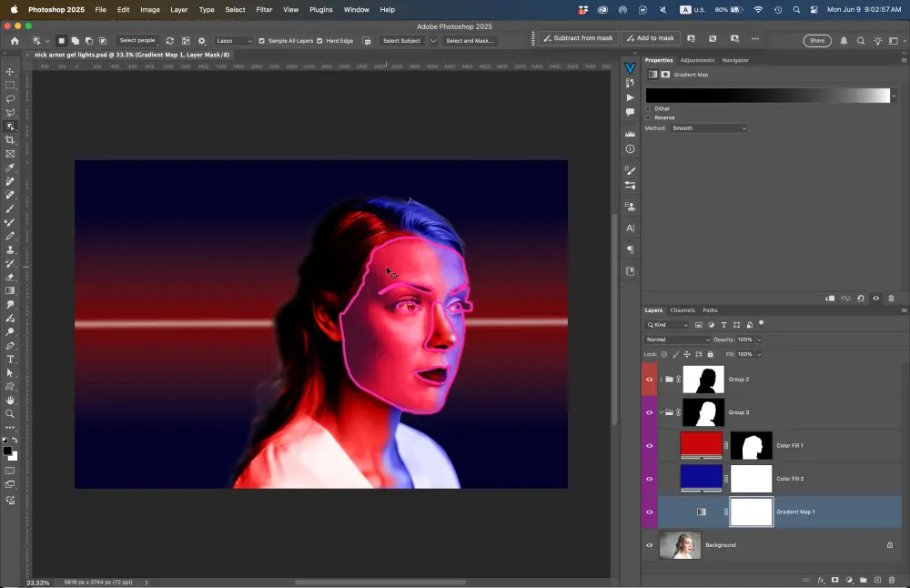
Task: Select the Move tool
Action: (x=10, y=71)
